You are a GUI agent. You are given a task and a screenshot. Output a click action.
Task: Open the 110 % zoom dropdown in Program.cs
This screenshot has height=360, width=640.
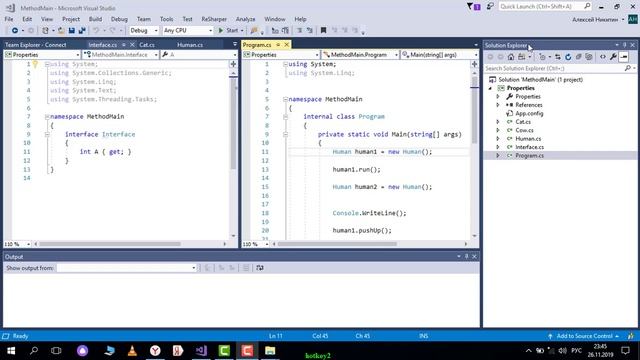(x=267, y=244)
